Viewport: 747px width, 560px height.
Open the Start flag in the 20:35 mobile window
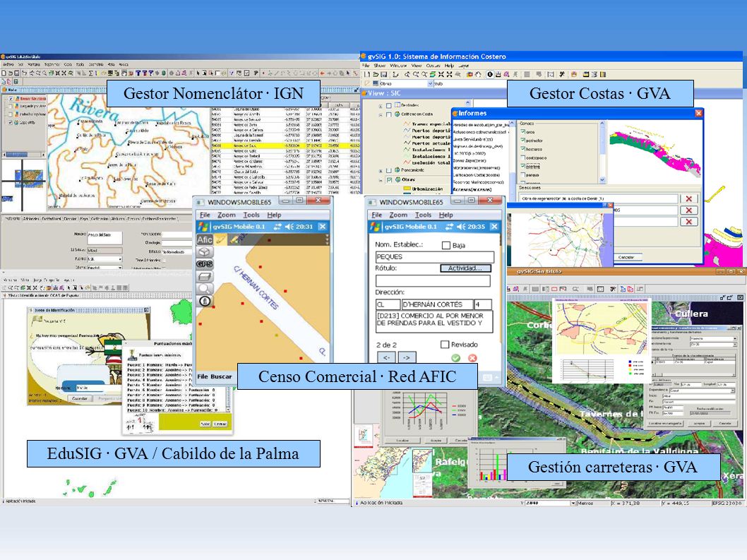(376, 227)
